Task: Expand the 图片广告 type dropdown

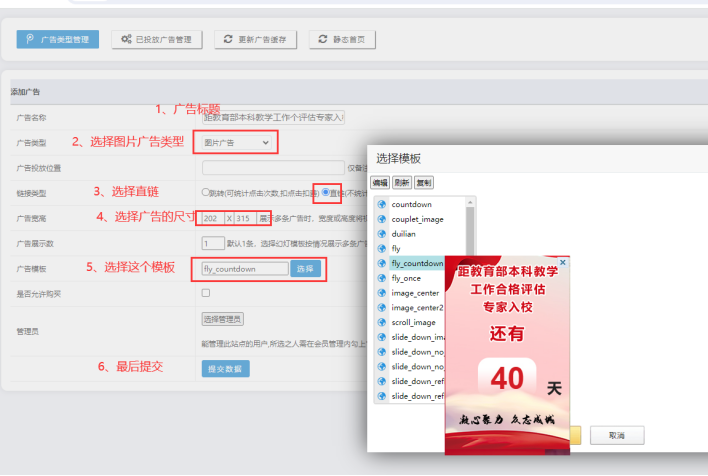Action: click(235, 143)
